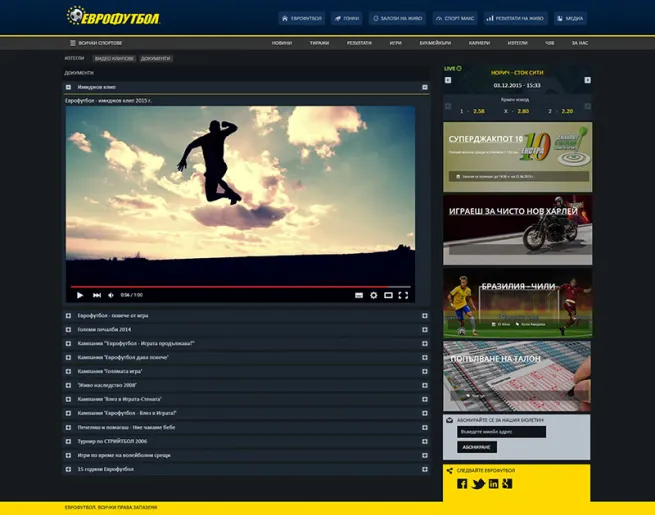This screenshot has height=515, width=655.
Task: Open ГОНКИ in the top bar
Action: coord(346,18)
